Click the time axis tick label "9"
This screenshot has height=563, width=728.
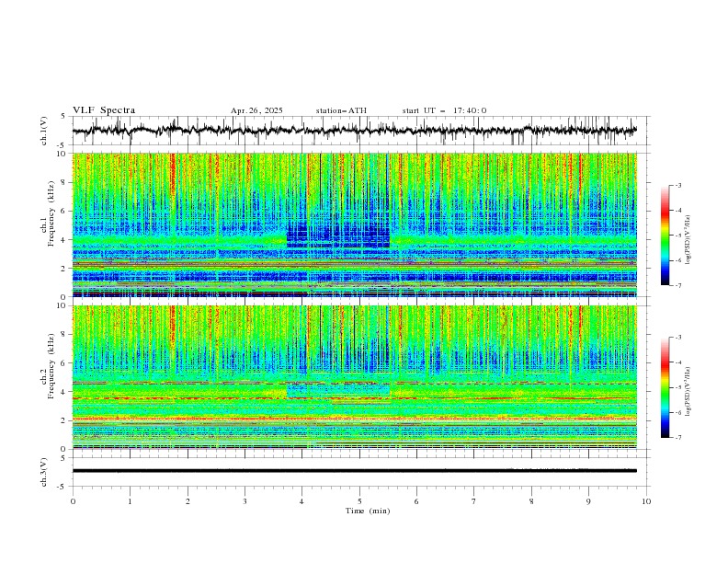(x=588, y=501)
